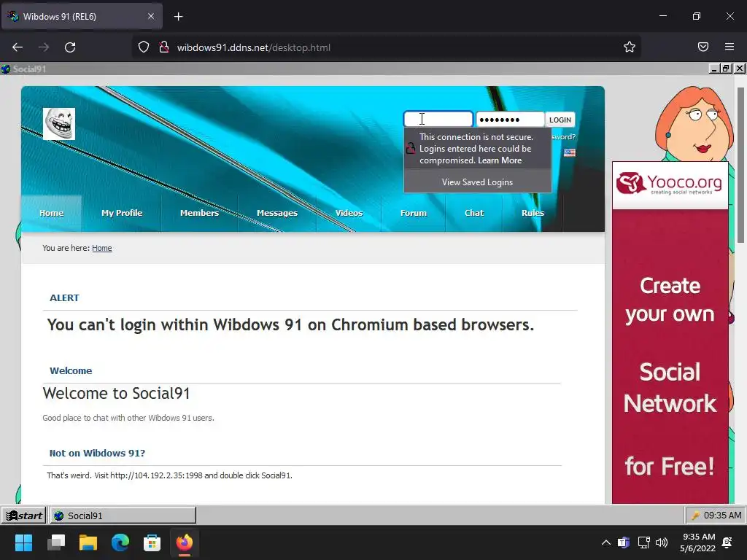Open the Videos navigation tab
Image resolution: width=747 pixels, height=560 pixels.
point(349,213)
